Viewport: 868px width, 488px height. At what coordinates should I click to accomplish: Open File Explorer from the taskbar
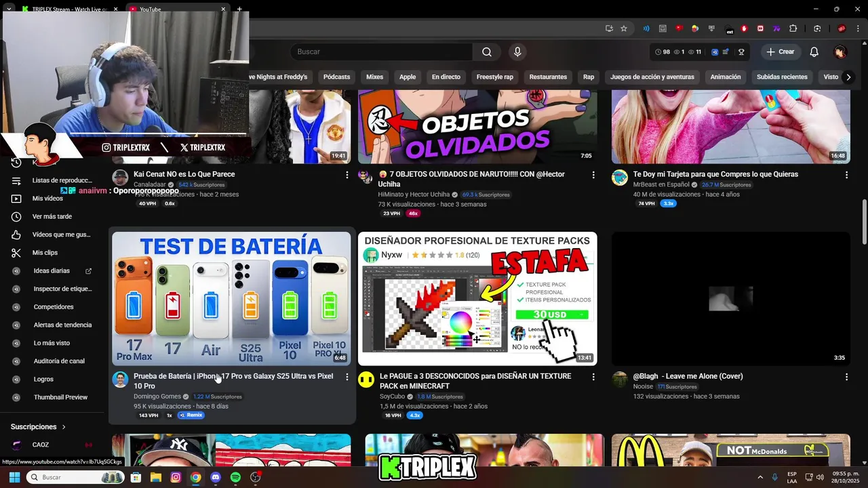[x=155, y=477]
